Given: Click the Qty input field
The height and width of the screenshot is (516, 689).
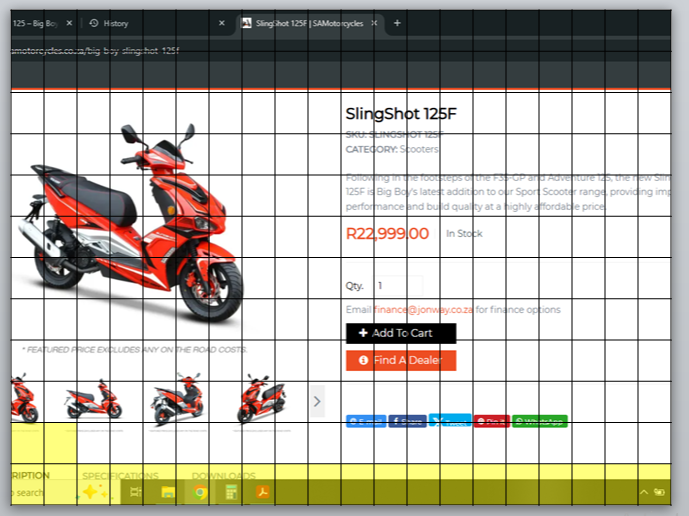Looking at the screenshot, I should [399, 286].
